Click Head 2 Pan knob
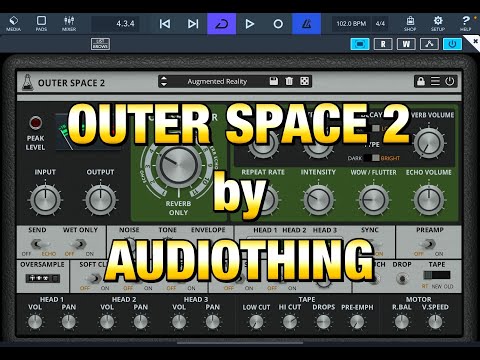 pyautogui.click(x=141, y=322)
